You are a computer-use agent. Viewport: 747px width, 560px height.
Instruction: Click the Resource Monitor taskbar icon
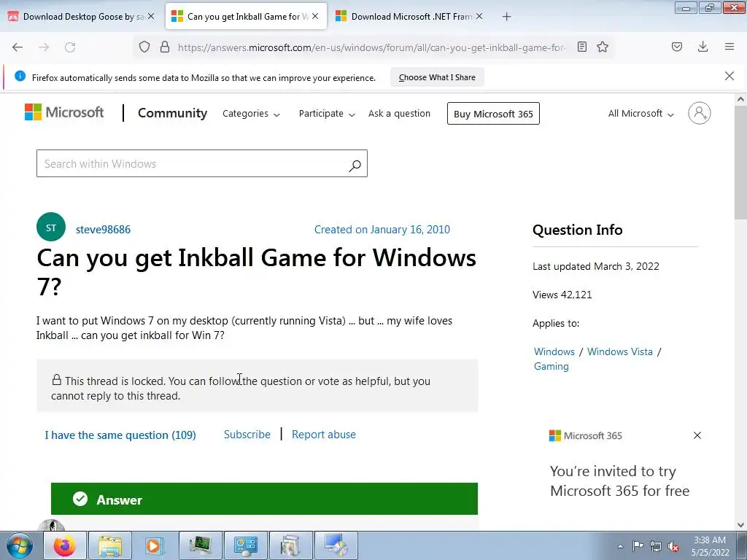(201, 545)
